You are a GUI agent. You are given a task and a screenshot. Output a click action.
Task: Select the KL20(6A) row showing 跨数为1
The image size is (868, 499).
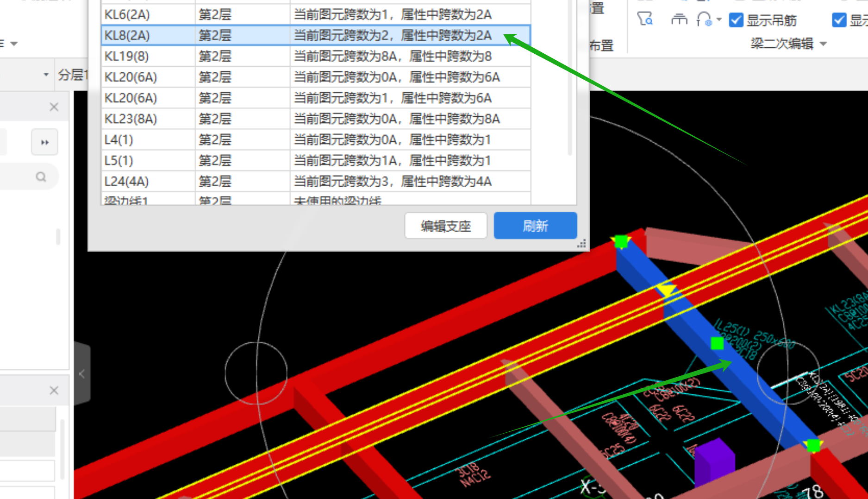click(x=316, y=98)
